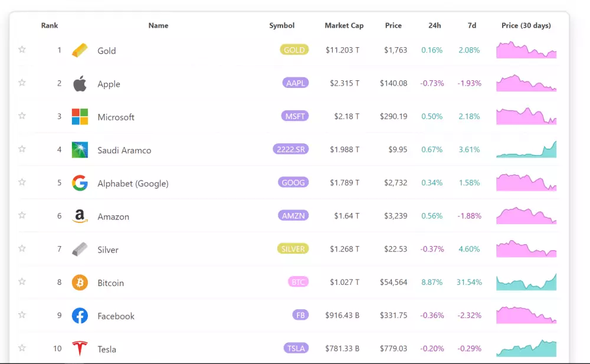The image size is (590, 364).
Task: Click the gold bar icon next to Gold
Action: pos(81,50)
